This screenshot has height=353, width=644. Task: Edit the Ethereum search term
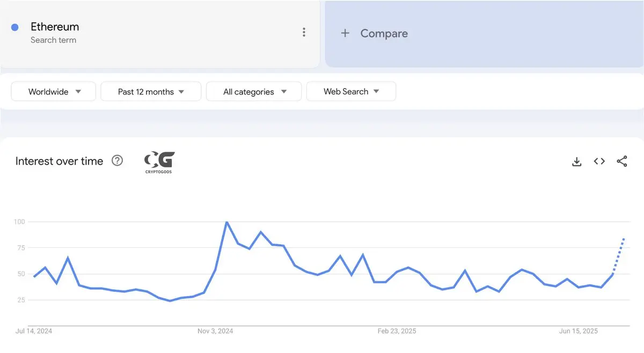point(55,27)
